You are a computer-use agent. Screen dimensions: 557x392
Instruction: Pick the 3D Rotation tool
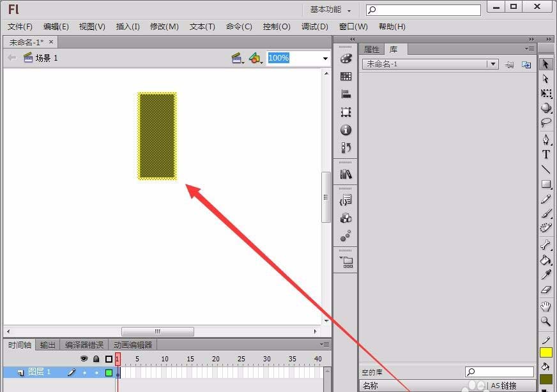tap(546, 108)
